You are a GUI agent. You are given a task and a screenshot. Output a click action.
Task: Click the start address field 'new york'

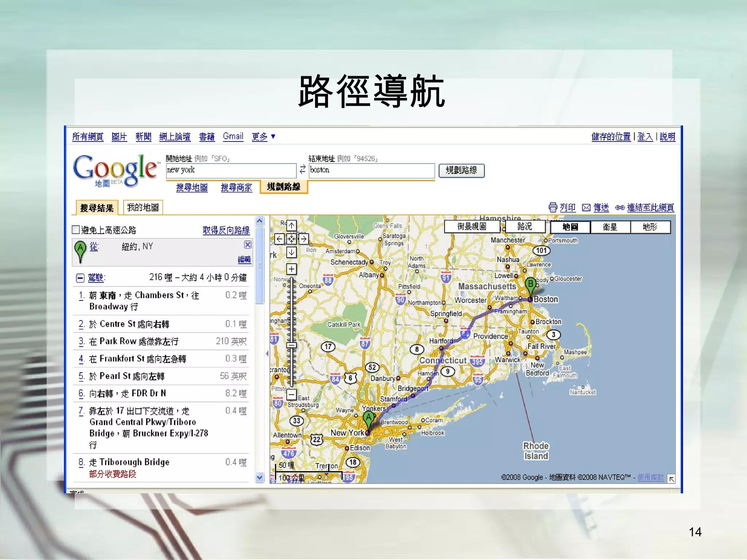tap(231, 170)
